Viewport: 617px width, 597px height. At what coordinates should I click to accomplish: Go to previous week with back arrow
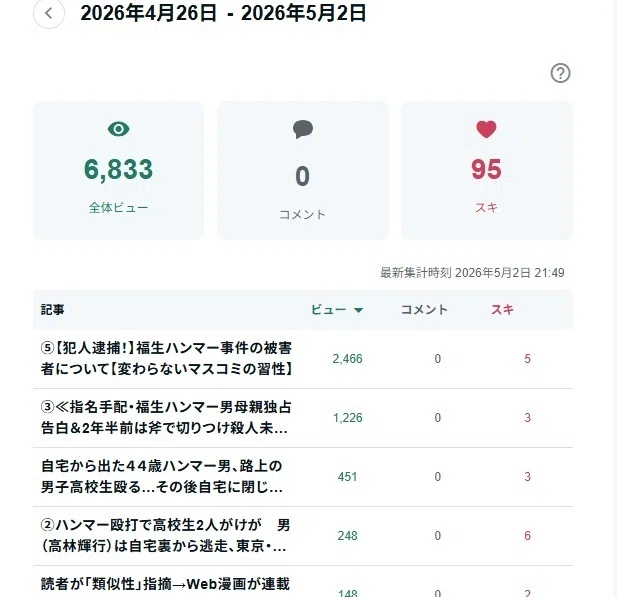pos(49,13)
